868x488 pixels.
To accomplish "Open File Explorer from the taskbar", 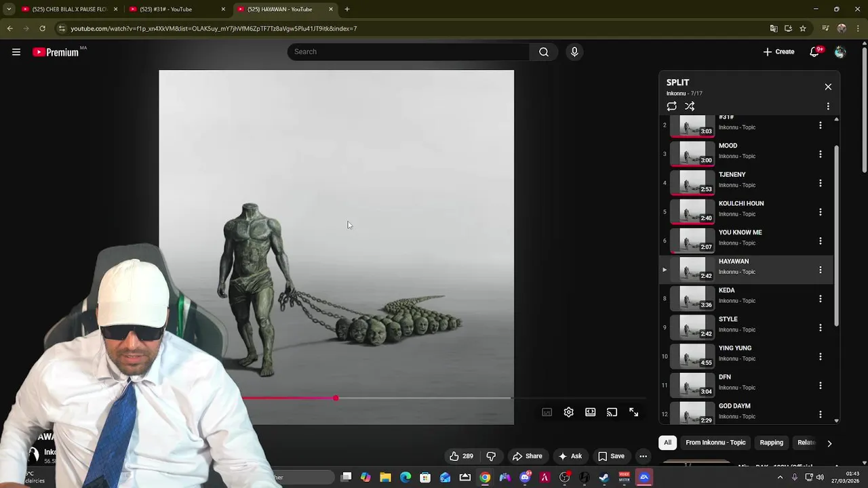I will [x=385, y=477].
